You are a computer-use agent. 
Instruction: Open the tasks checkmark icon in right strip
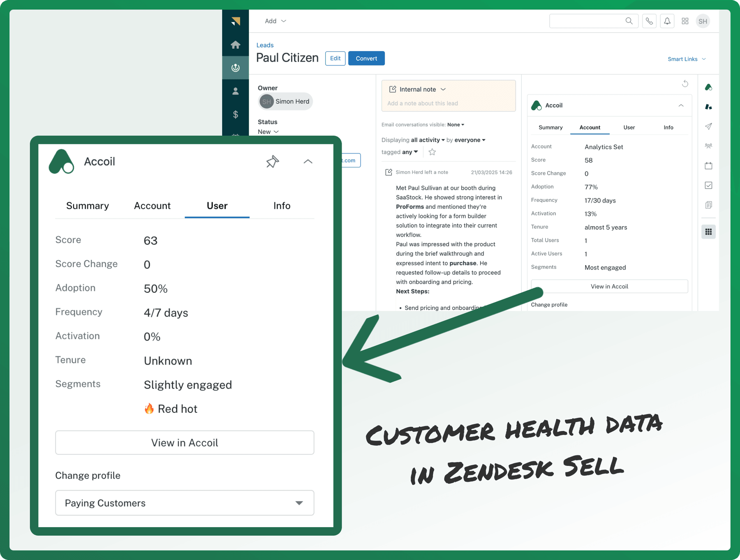(708, 185)
